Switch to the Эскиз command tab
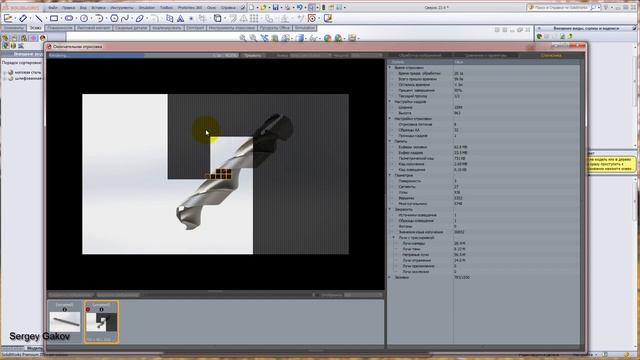This screenshot has width=640, height=360. (36, 28)
